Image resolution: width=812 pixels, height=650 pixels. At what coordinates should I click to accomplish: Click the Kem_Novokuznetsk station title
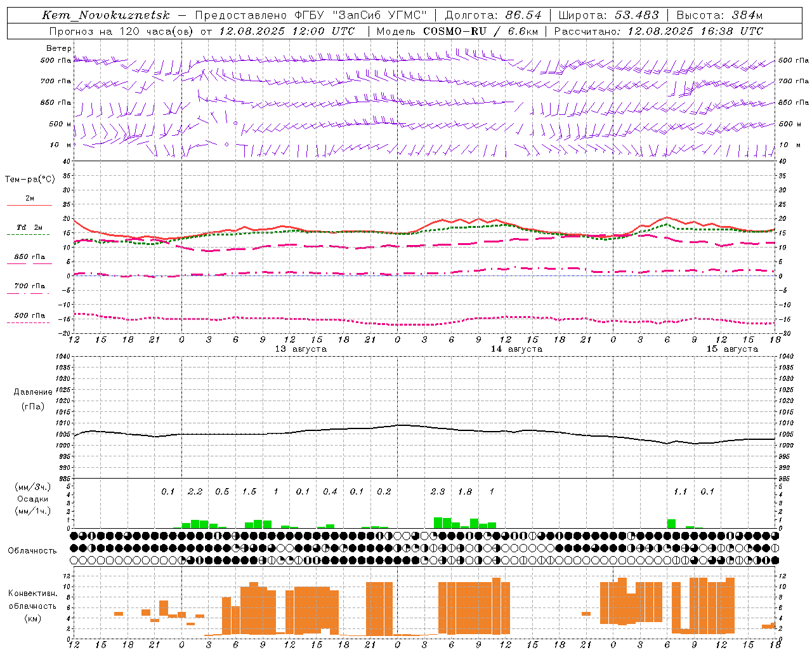click(x=106, y=15)
